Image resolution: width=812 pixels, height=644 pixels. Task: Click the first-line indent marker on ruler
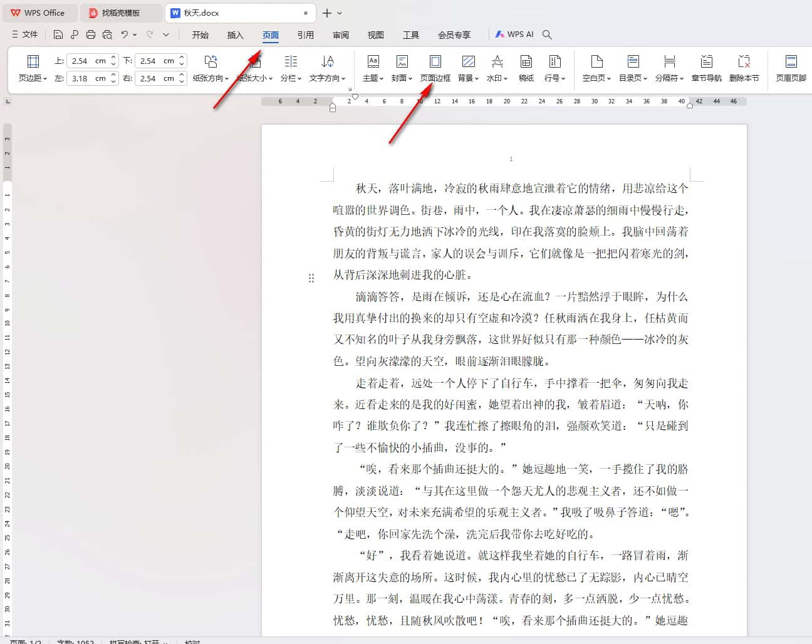(x=355, y=97)
